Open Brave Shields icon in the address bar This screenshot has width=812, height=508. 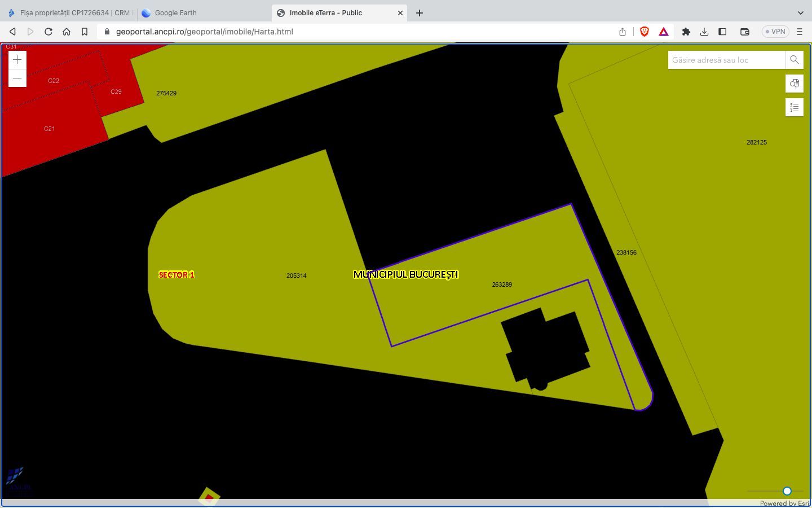[644, 32]
